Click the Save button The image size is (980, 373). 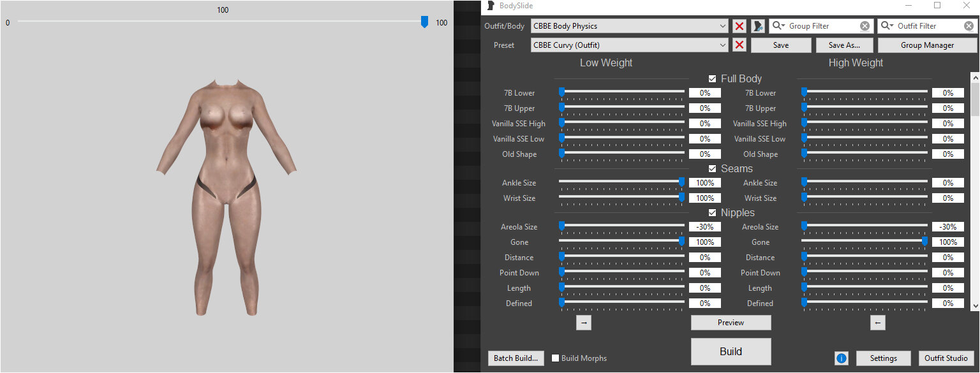[x=781, y=45]
